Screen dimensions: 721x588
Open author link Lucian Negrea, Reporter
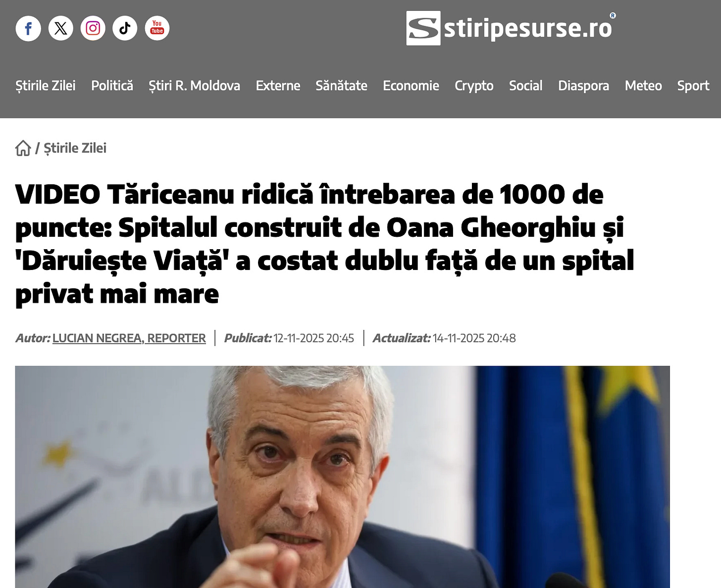[129, 338]
